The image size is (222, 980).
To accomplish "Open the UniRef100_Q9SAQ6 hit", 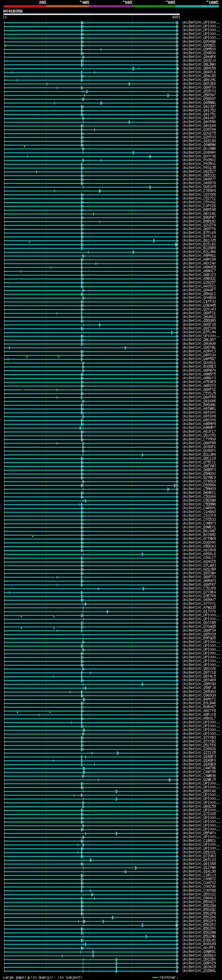I will [199, 42].
